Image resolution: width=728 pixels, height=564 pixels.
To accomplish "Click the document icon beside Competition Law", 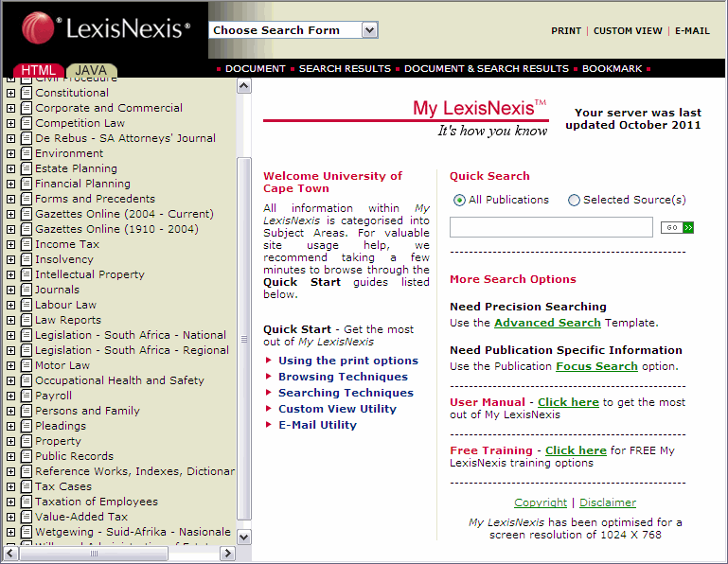I will pos(27,123).
